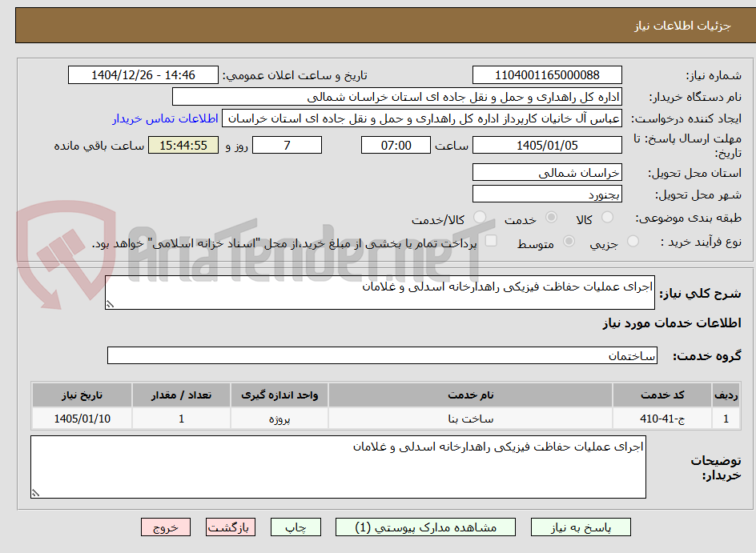
Task: Click the شهر محل تحویل label
Action: tap(698, 194)
